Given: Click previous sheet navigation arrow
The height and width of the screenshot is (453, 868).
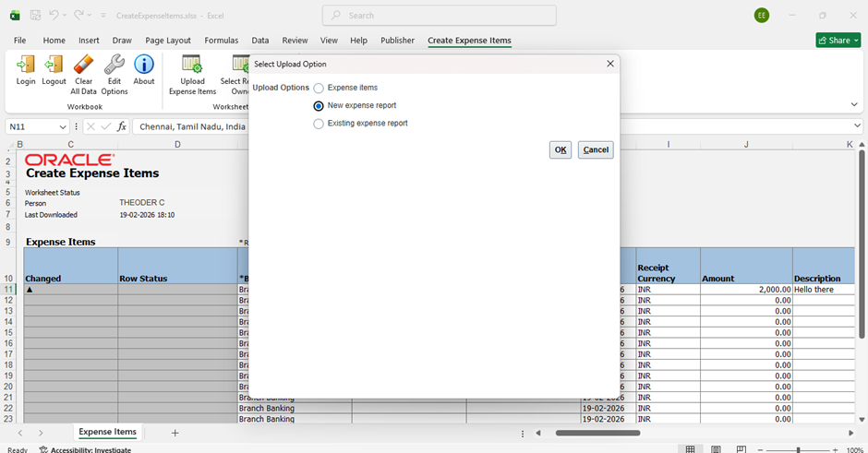Looking at the screenshot, I should pyautogui.click(x=20, y=433).
